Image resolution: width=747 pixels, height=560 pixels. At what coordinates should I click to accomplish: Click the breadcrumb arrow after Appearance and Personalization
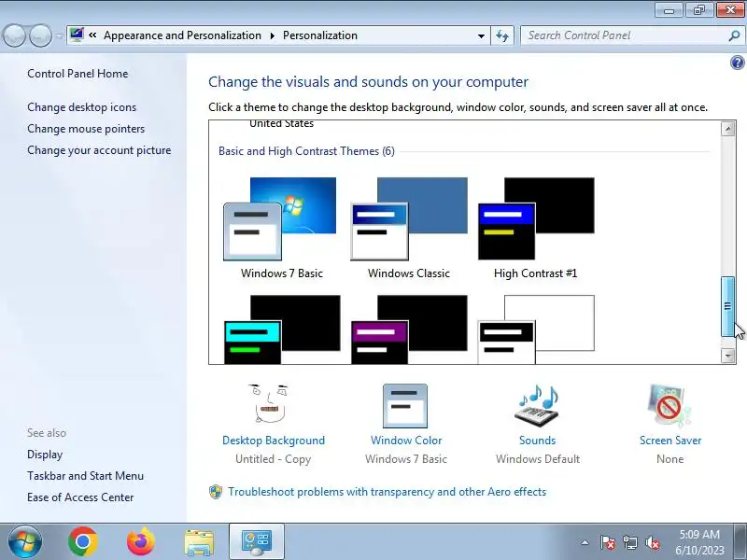[x=273, y=35]
